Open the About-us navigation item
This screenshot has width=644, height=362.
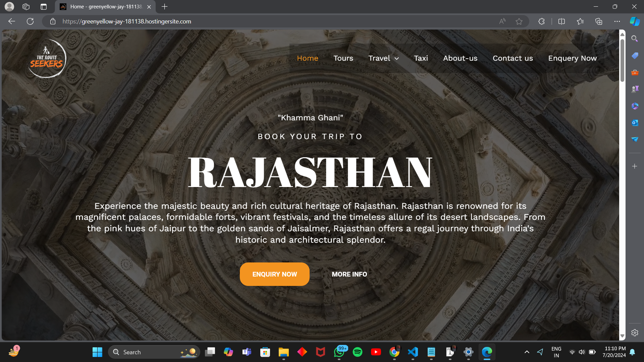click(460, 58)
